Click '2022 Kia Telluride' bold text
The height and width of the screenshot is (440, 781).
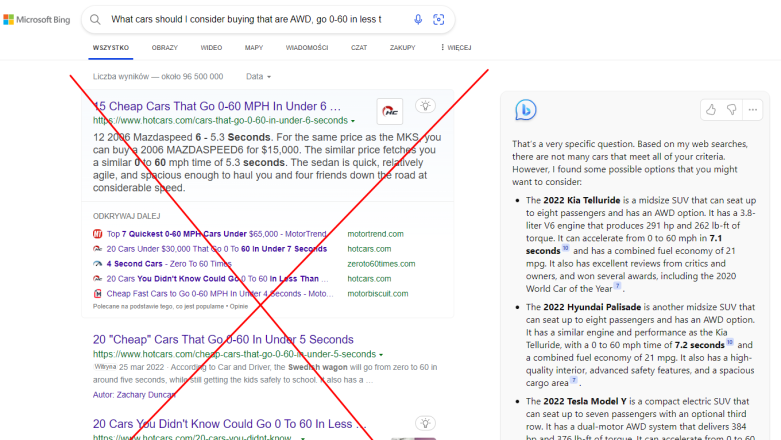tap(582, 200)
